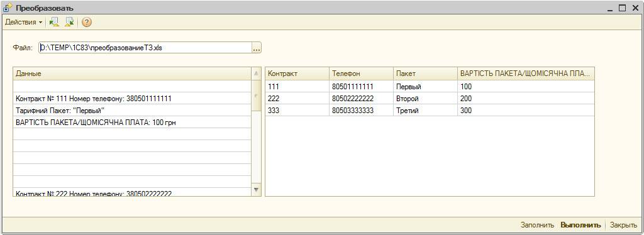
Task: Click the Телефон column header
Action: 361,74
